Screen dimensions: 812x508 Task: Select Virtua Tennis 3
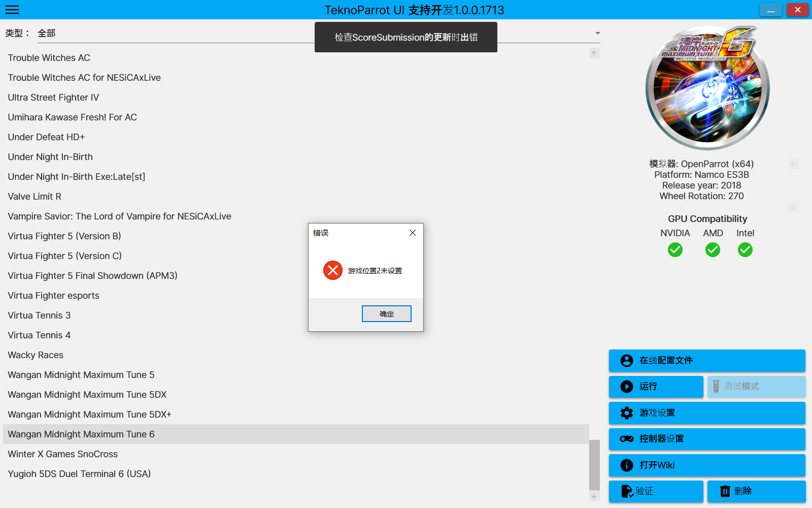pyautogui.click(x=296, y=315)
